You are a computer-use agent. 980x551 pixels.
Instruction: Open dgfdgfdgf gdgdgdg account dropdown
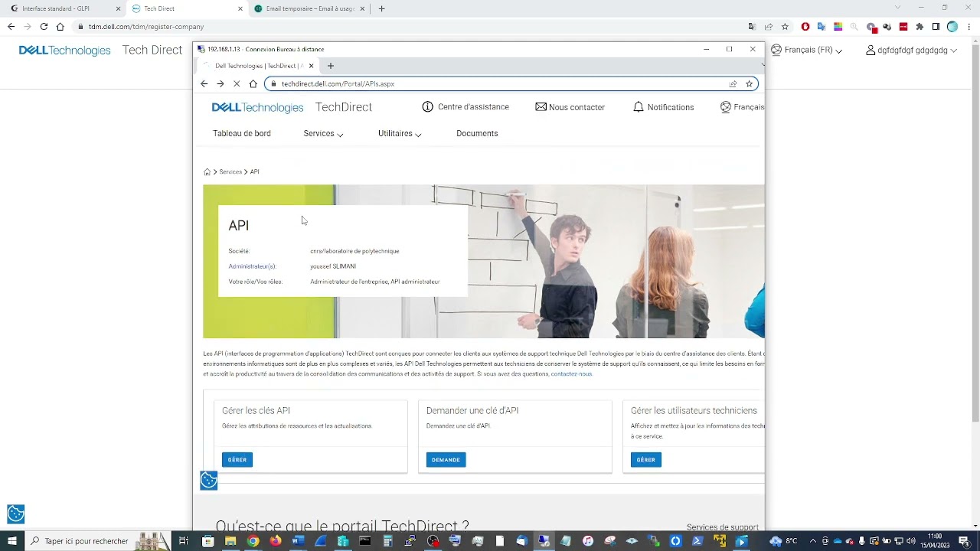click(911, 50)
